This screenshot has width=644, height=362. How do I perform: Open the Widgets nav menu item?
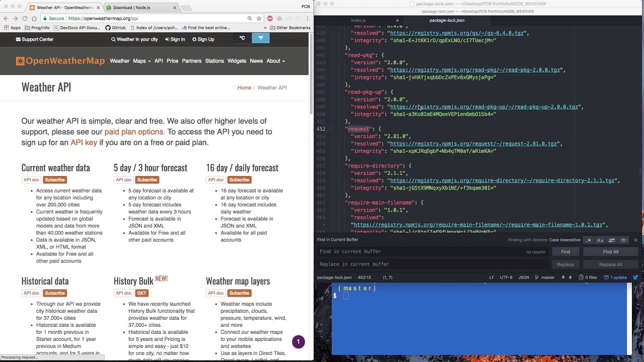[236, 61]
